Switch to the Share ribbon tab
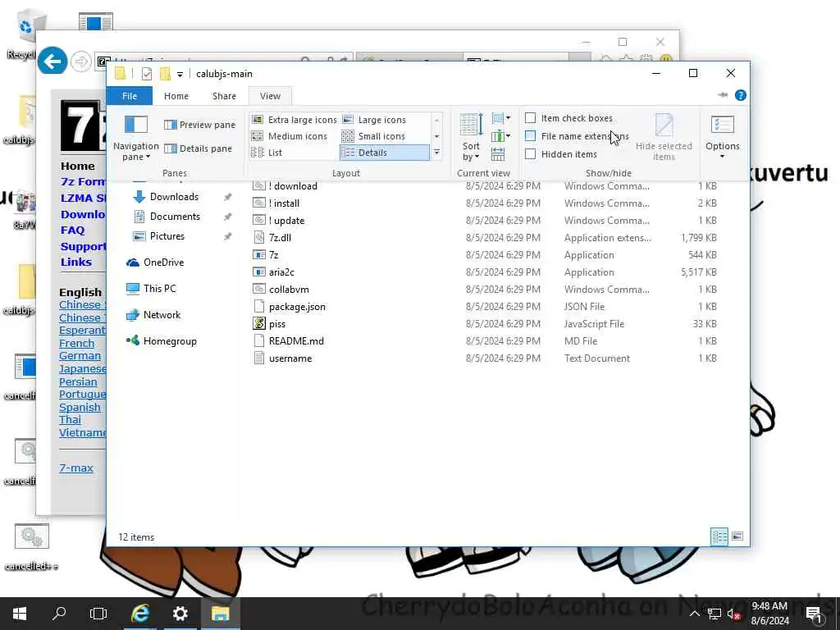The image size is (840, 630). pyautogui.click(x=224, y=96)
